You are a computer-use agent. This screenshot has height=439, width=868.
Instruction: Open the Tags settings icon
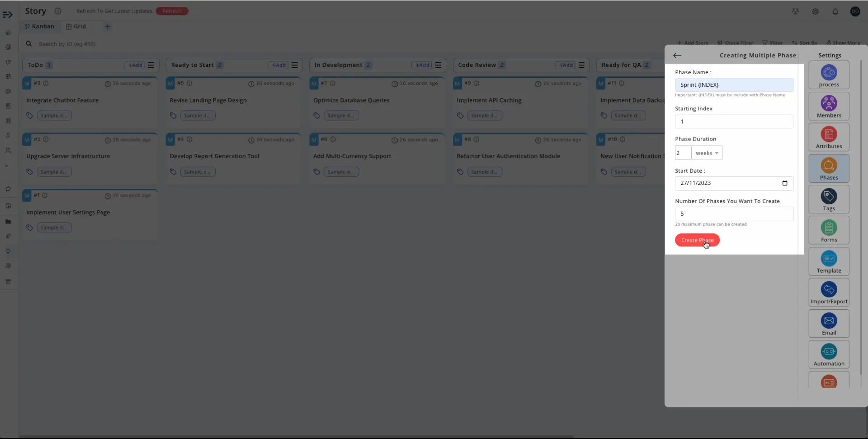(x=829, y=199)
